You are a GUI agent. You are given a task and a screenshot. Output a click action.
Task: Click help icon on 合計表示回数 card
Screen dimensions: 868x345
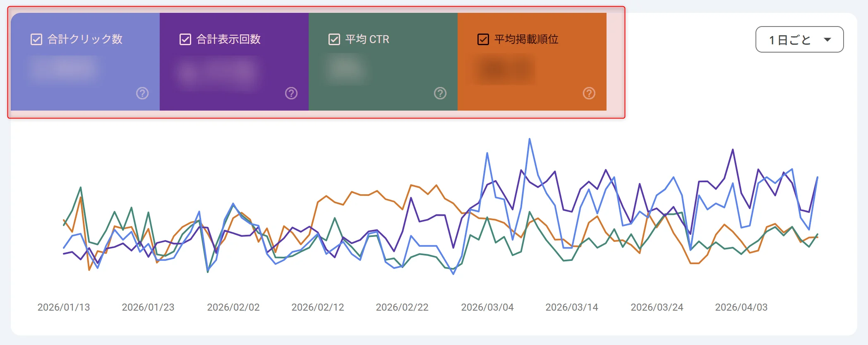(x=291, y=93)
